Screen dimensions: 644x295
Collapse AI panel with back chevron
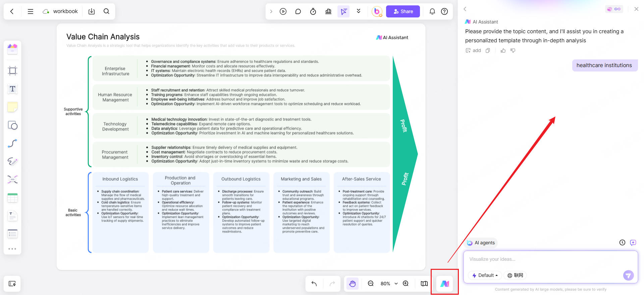point(465,9)
